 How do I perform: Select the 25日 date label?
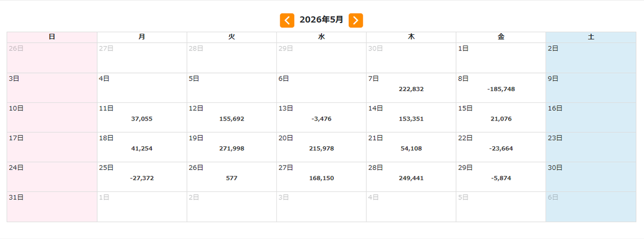coord(106,167)
